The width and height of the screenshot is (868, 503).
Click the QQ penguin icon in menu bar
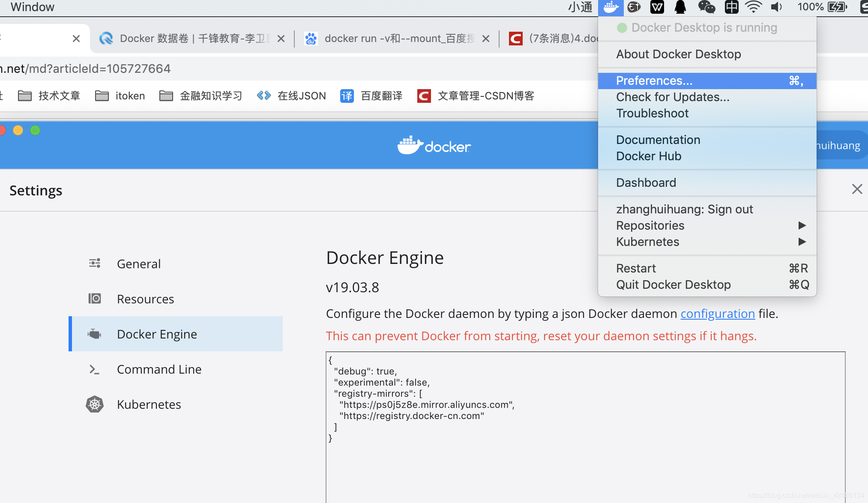[680, 7]
